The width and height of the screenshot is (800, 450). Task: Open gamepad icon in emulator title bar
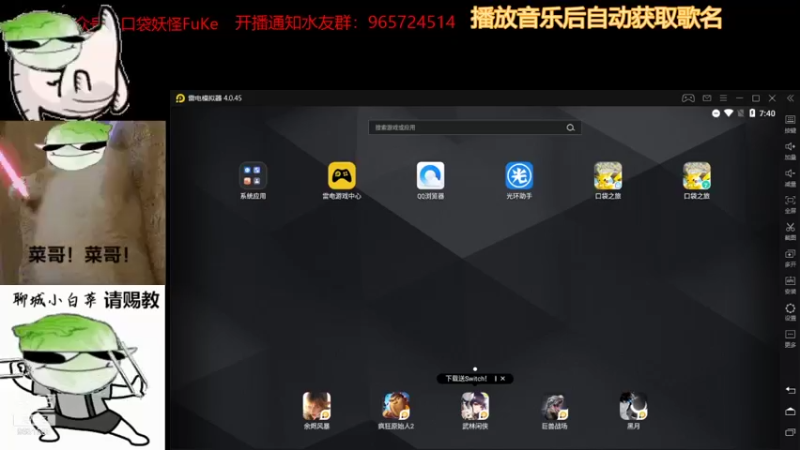(688, 98)
